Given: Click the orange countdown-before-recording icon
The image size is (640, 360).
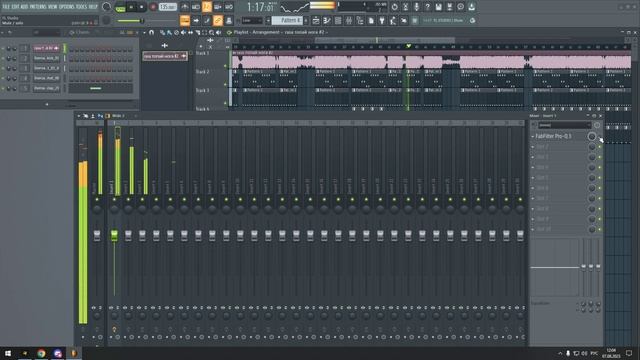Looking at the screenshot, I should tap(207, 7).
